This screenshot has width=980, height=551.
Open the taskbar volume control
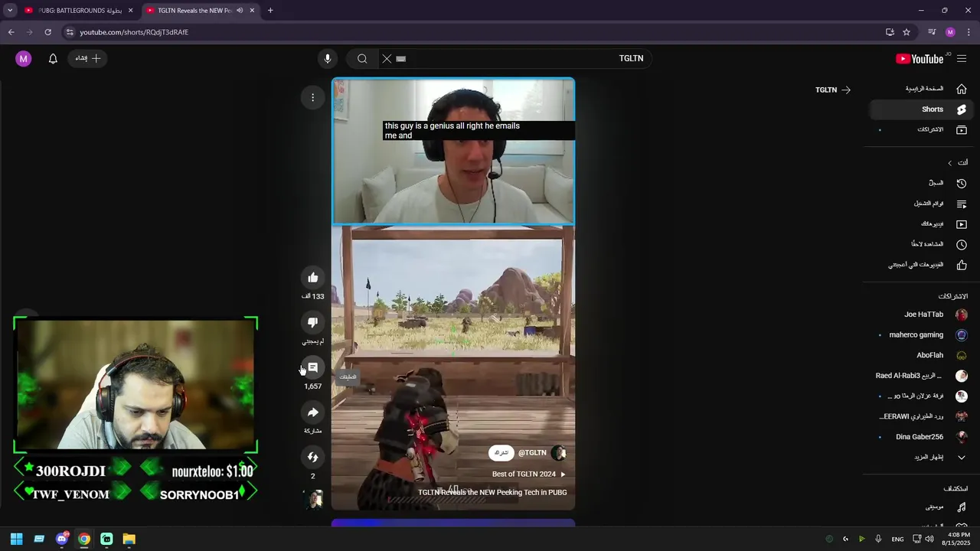pyautogui.click(x=929, y=539)
